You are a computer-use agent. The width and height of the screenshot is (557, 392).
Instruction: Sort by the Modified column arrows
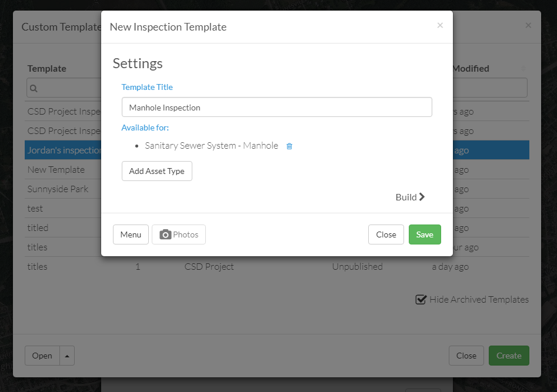click(523, 69)
